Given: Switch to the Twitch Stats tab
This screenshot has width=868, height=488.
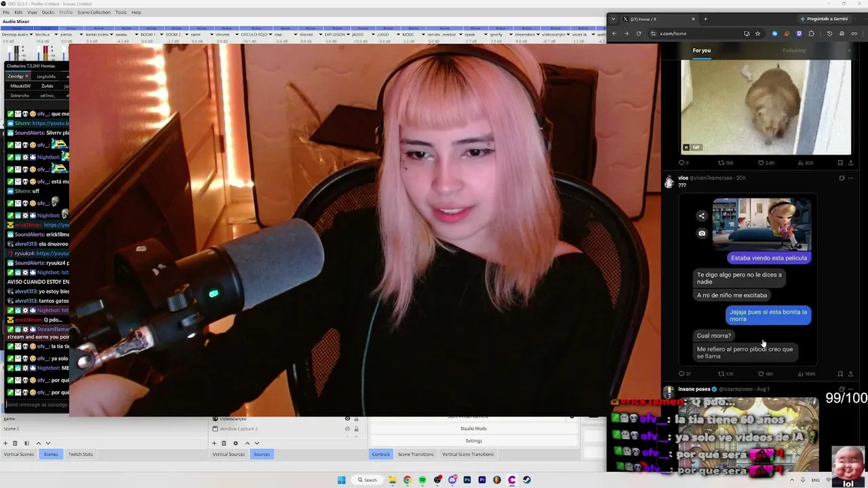Looking at the screenshot, I should click(x=80, y=454).
